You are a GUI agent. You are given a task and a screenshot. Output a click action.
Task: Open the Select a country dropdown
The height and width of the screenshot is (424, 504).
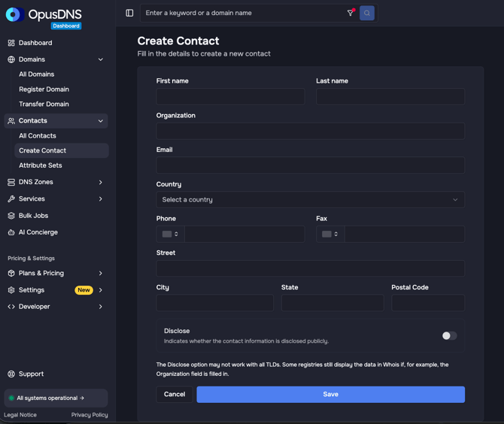click(x=310, y=199)
